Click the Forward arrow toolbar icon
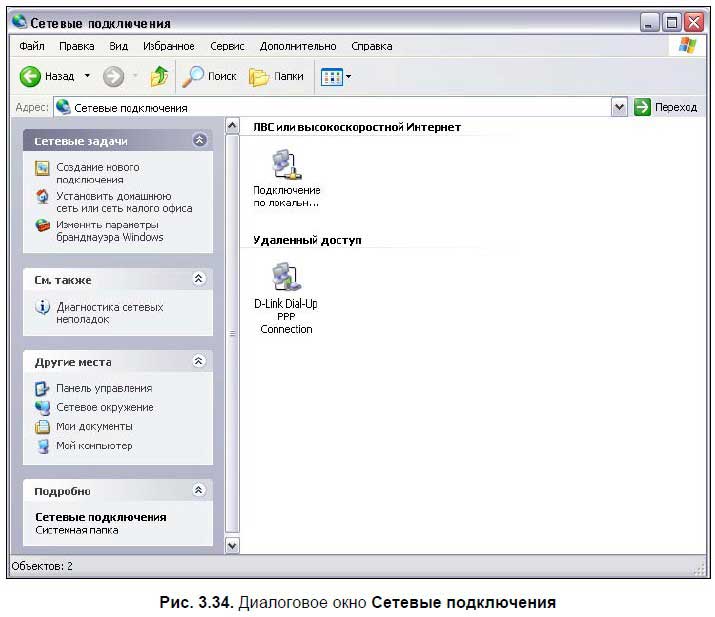 pos(113,76)
